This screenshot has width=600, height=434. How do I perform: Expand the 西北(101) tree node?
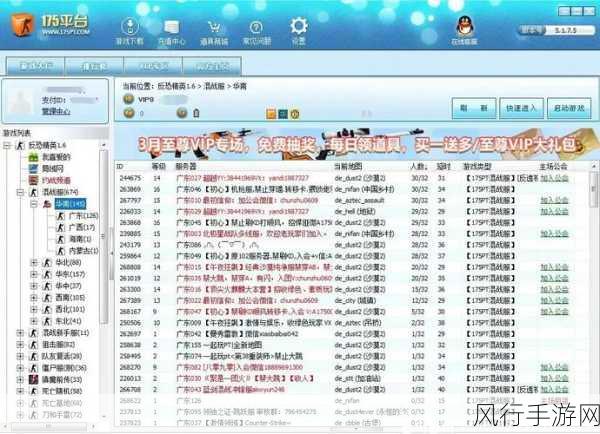(x=34, y=309)
